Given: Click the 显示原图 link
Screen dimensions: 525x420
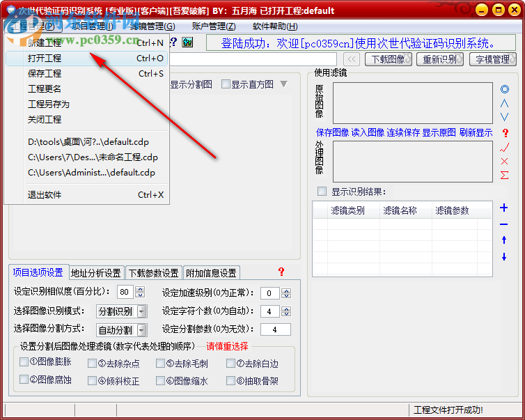Looking at the screenshot, I should (439, 132).
